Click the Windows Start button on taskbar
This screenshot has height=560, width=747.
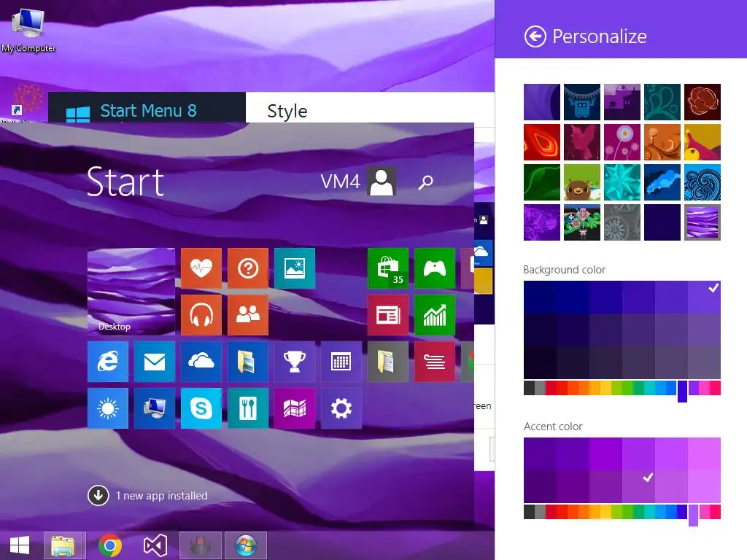coord(20,545)
